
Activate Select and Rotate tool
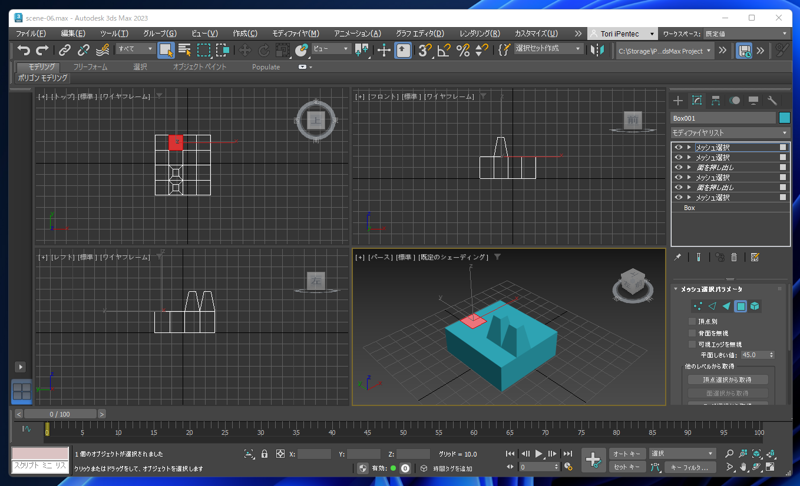coord(264,50)
